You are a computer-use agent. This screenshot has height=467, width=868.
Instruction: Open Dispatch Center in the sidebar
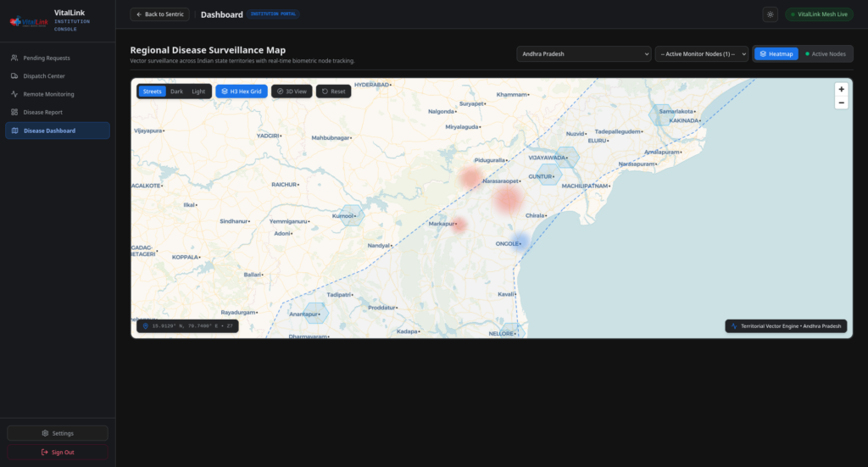[x=58, y=75]
